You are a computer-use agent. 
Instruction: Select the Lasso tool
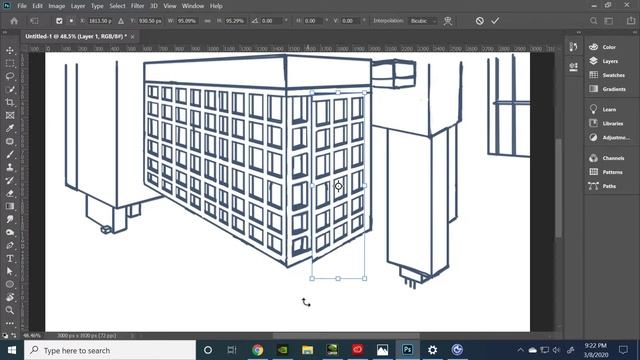[x=10, y=76]
